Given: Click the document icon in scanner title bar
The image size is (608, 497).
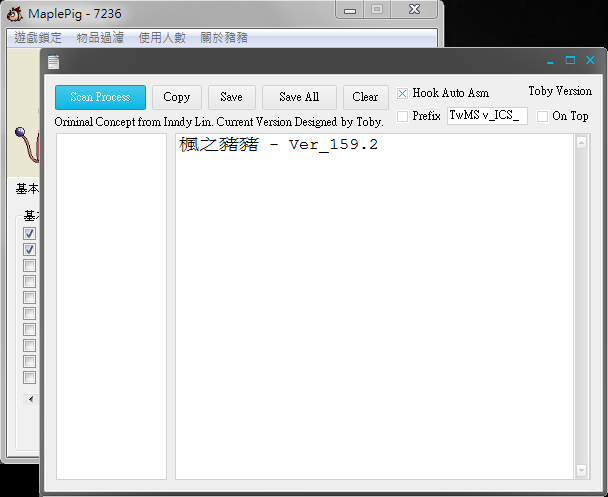Looking at the screenshot, I should (54, 62).
